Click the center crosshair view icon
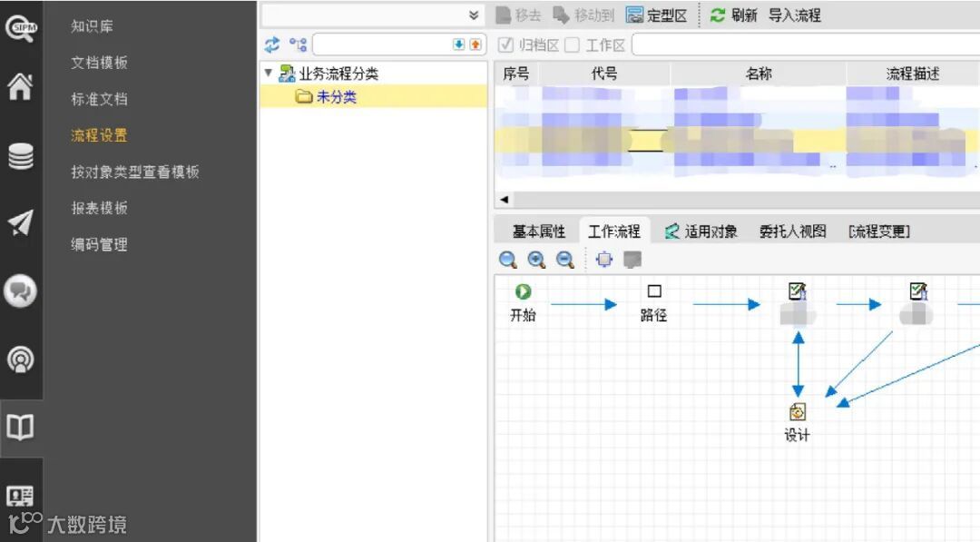Viewport: 980px width, 542px height. pos(603,259)
